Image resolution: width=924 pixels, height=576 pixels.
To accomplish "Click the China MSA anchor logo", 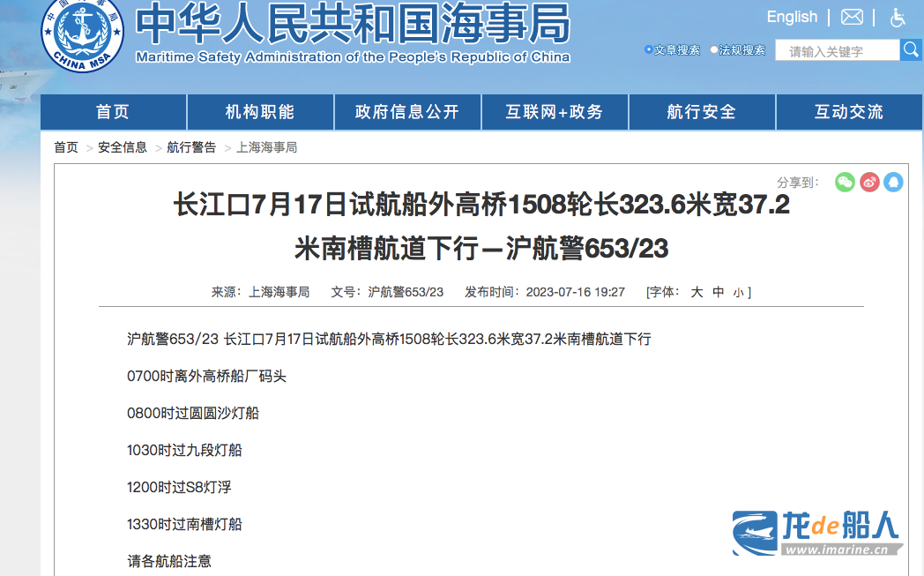I will [82, 34].
